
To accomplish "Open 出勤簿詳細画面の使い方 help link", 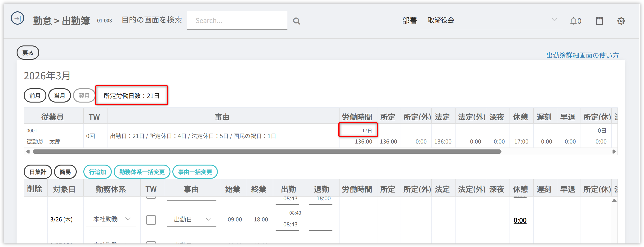I will tap(582, 55).
